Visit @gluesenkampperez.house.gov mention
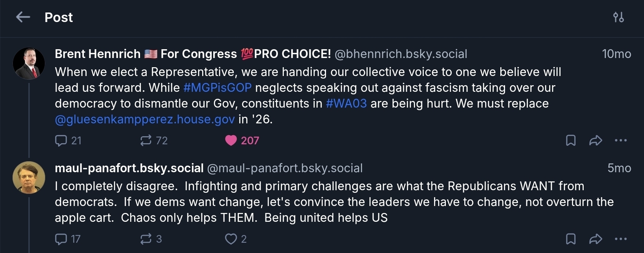Screen dimensions: 644x253 [144, 119]
